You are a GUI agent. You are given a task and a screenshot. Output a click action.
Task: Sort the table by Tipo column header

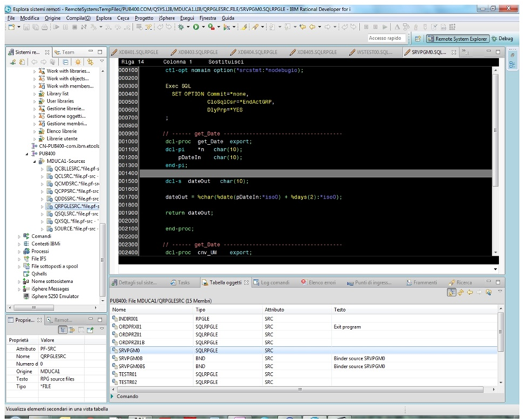tap(228, 310)
